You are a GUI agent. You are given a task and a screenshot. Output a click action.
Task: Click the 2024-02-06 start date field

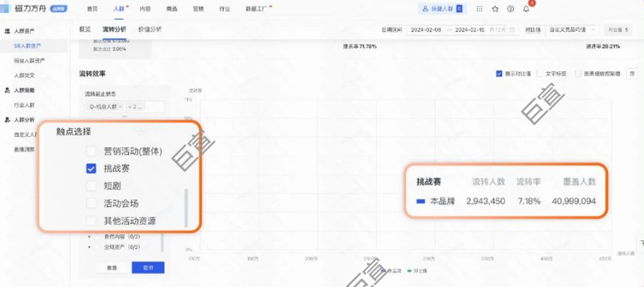coord(426,29)
